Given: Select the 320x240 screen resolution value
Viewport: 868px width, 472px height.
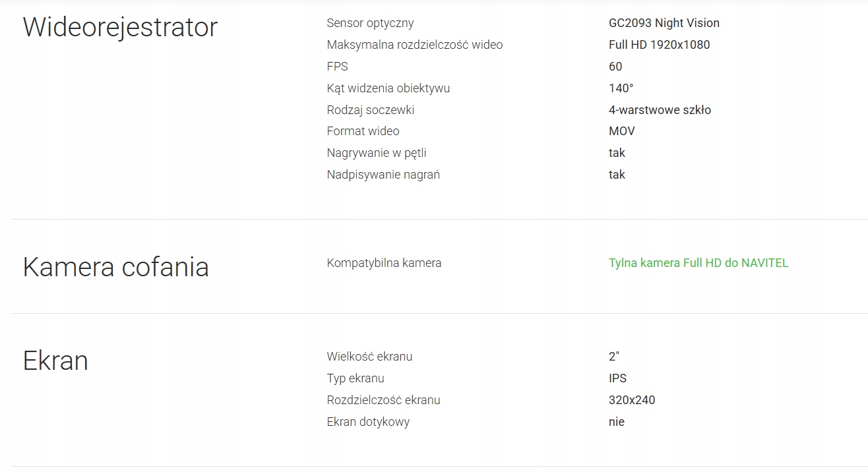Looking at the screenshot, I should click(631, 400).
